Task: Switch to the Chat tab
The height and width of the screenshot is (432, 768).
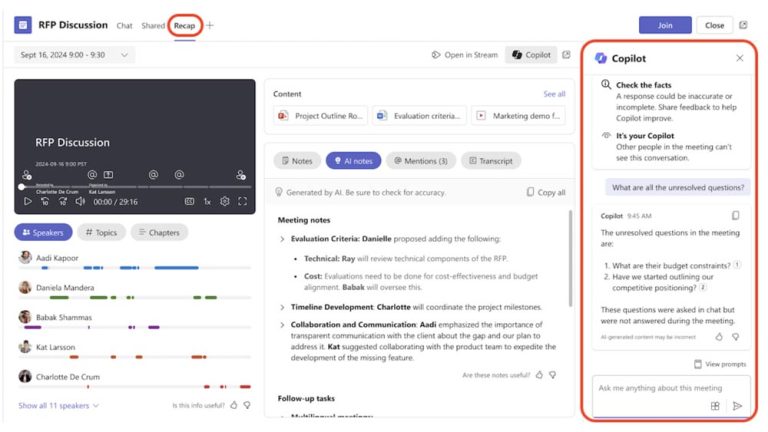Action: pyautogui.click(x=124, y=25)
